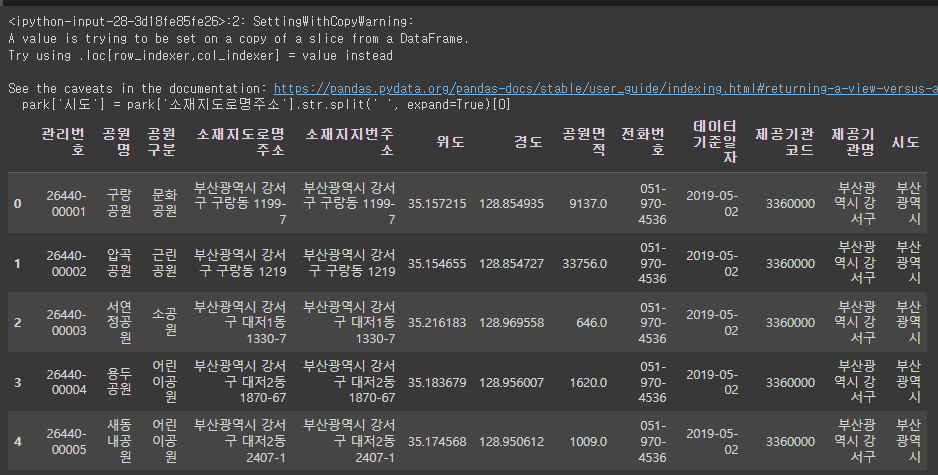Click park name 새동내공원
Screen dimensions: 938x475
tap(119, 441)
